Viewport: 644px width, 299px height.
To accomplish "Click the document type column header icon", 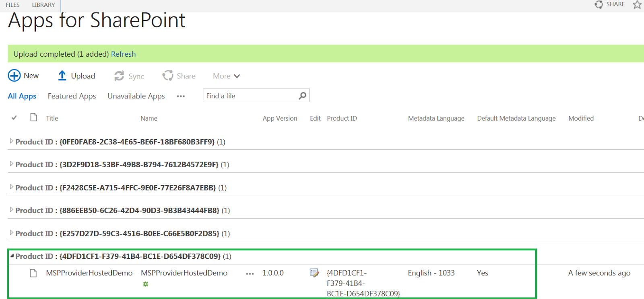I will 34,117.
